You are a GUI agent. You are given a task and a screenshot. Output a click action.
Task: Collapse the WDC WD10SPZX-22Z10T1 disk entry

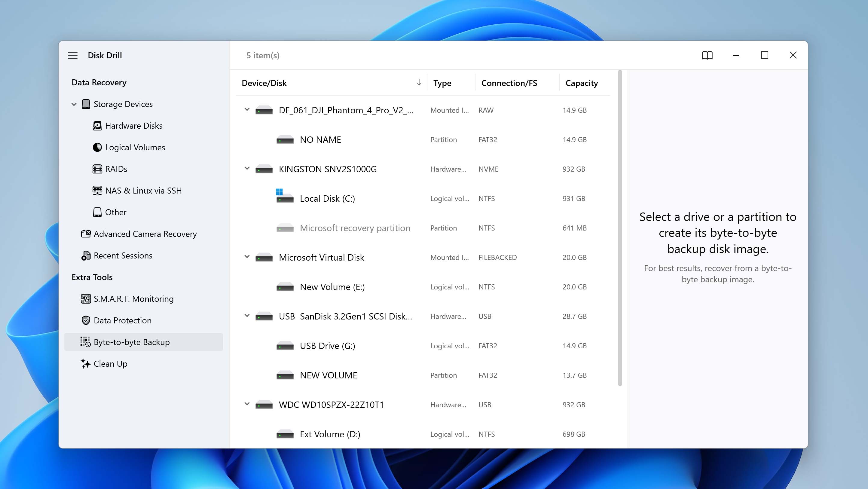point(247,404)
